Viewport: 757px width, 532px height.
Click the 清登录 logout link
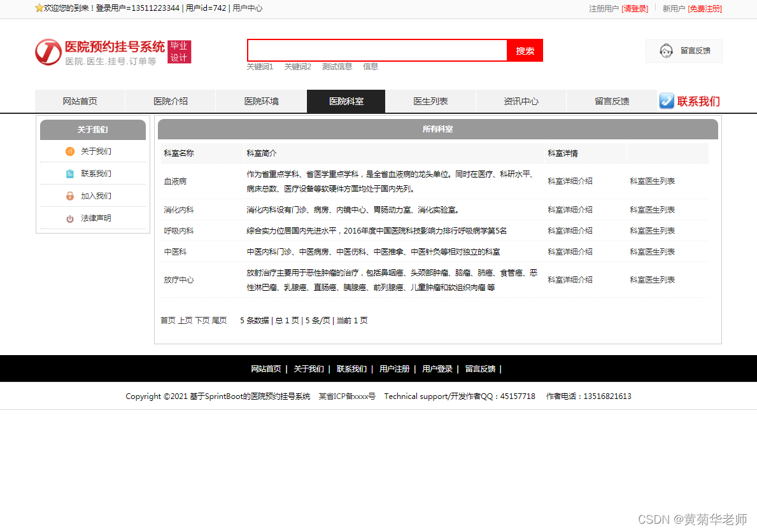[635, 9]
